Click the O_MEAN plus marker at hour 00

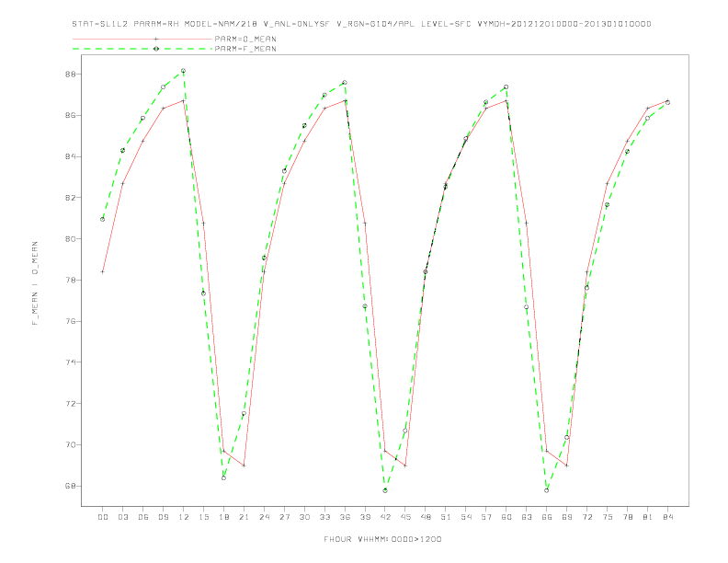click(103, 271)
